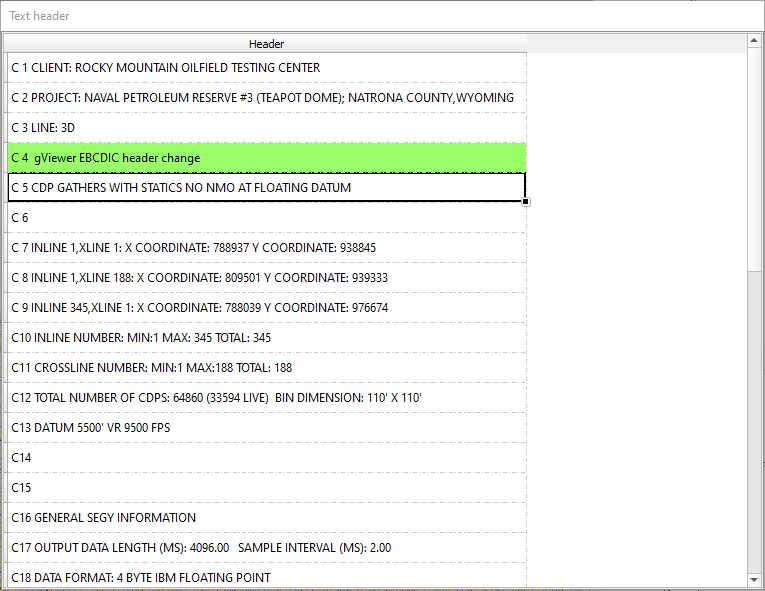
Task: Select the "C 3 LINE: 3D" row
Action: [267, 128]
